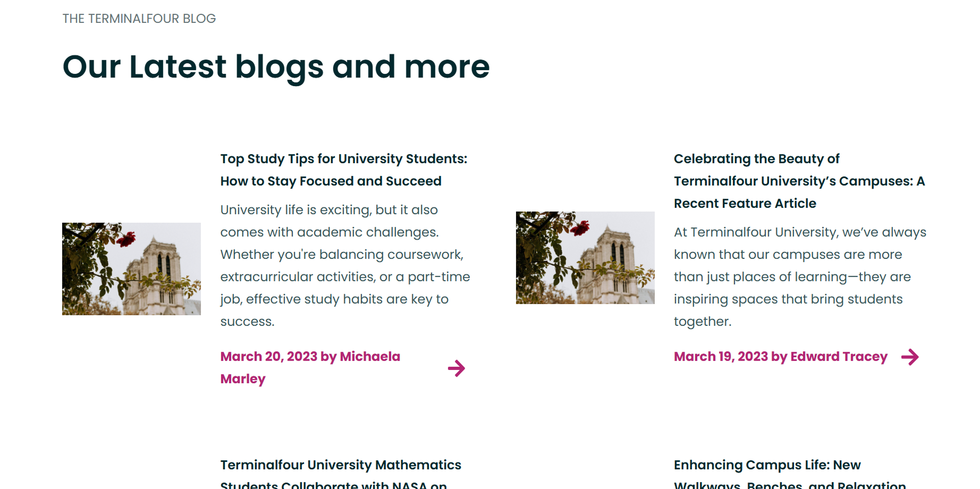The height and width of the screenshot is (489, 980).
Task: Click 'THE TERMINALFOUR BLOG' header label
Action: pos(138,19)
